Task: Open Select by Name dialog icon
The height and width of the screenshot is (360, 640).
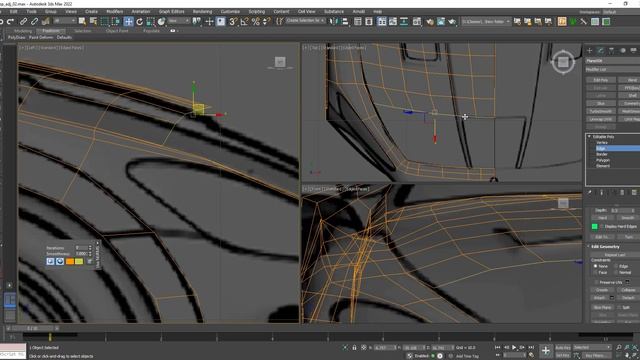Action: point(93,21)
